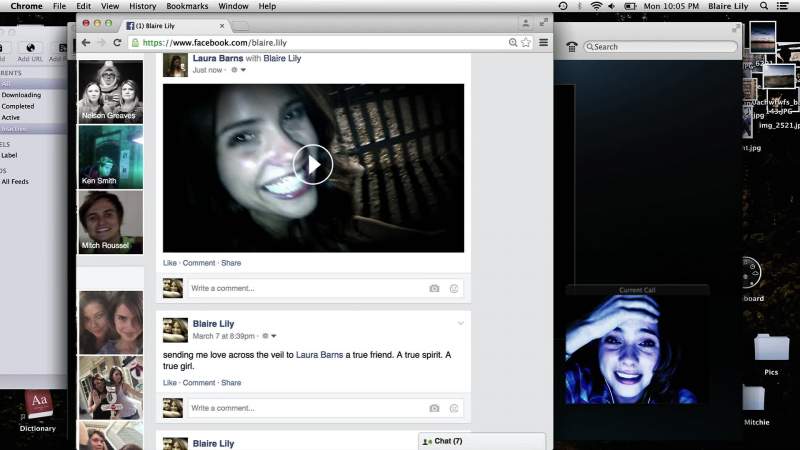This screenshot has width=800, height=450.
Task: Click Laura Barns link inside post text
Action: 319,355
